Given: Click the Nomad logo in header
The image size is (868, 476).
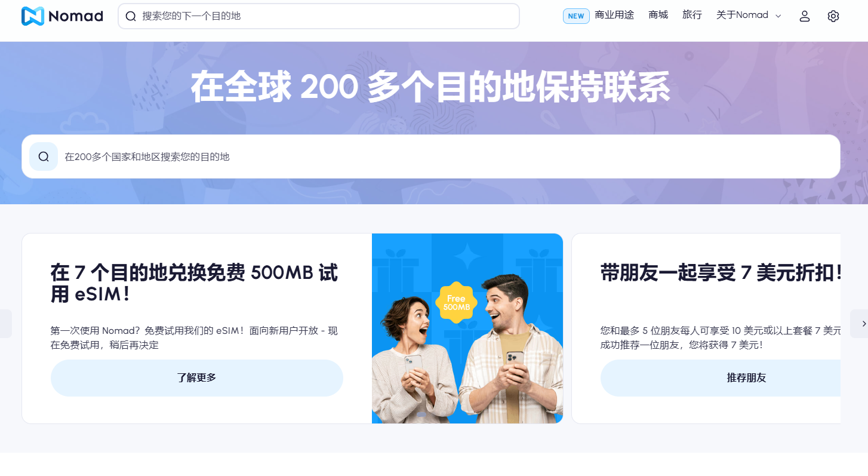Looking at the screenshot, I should click(x=62, y=16).
